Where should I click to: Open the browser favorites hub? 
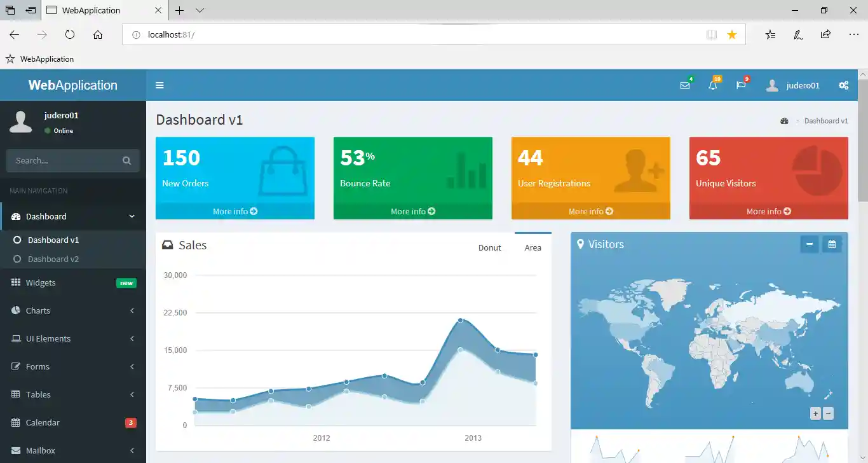tap(770, 34)
